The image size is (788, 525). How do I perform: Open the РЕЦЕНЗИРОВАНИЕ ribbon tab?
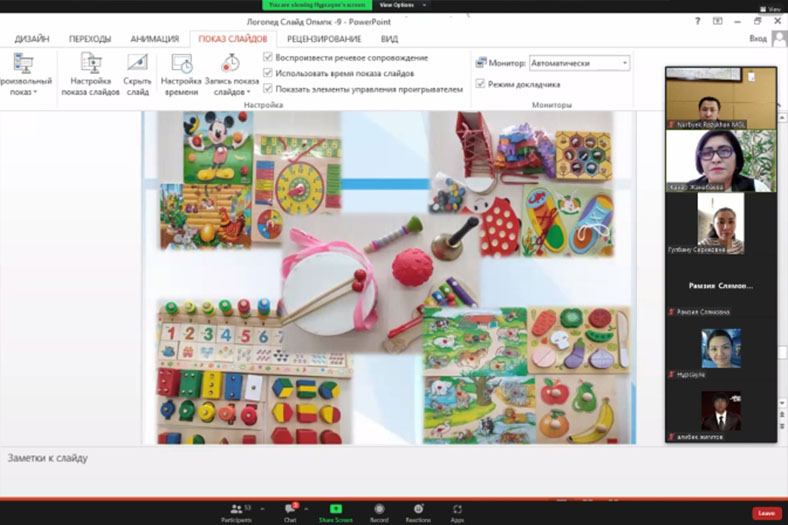coord(324,39)
